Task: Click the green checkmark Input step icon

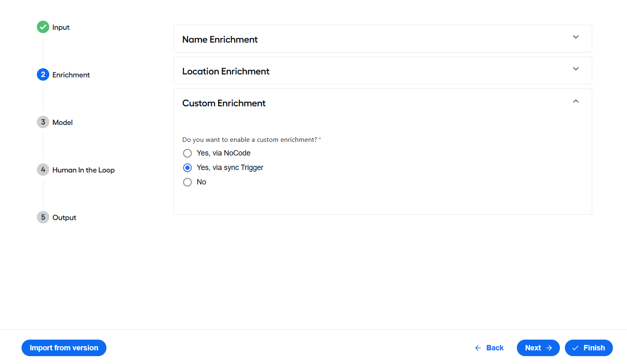Action: pyautogui.click(x=43, y=27)
